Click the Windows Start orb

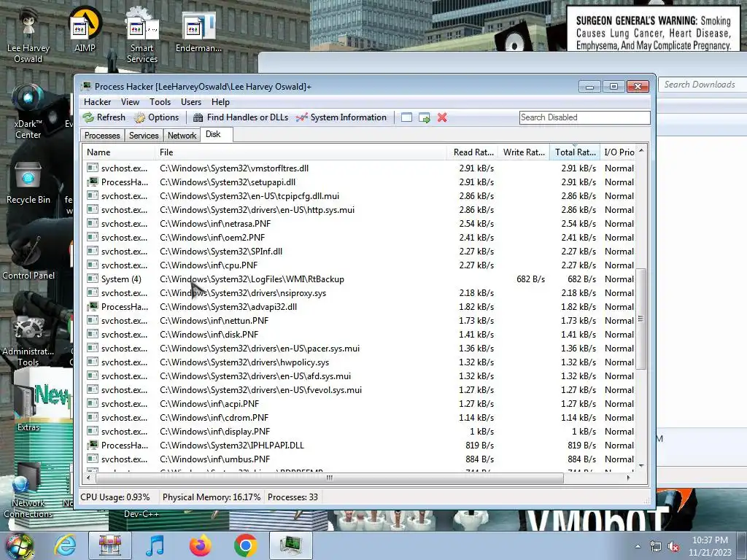tap(19, 545)
